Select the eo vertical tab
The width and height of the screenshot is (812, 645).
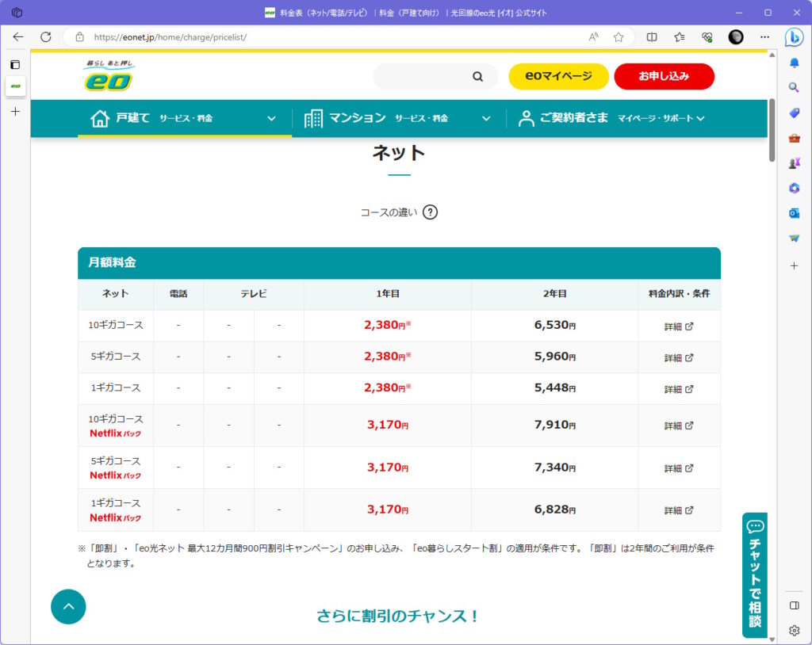16,86
